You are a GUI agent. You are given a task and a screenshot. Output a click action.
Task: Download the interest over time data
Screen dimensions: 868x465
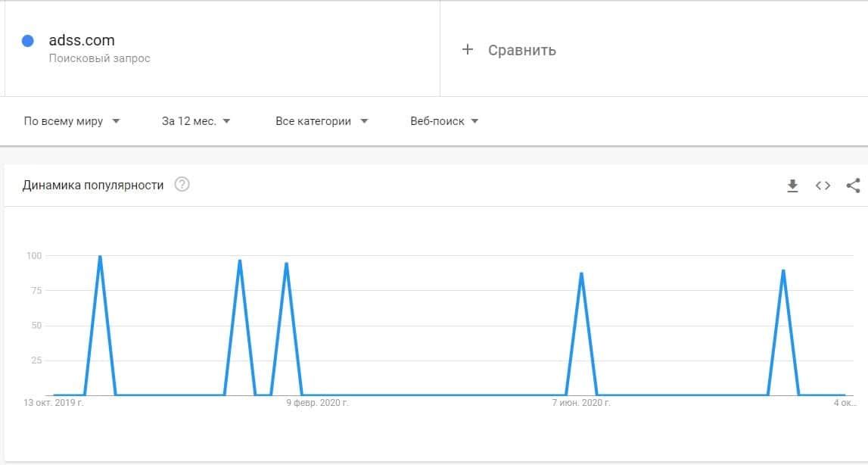792,186
